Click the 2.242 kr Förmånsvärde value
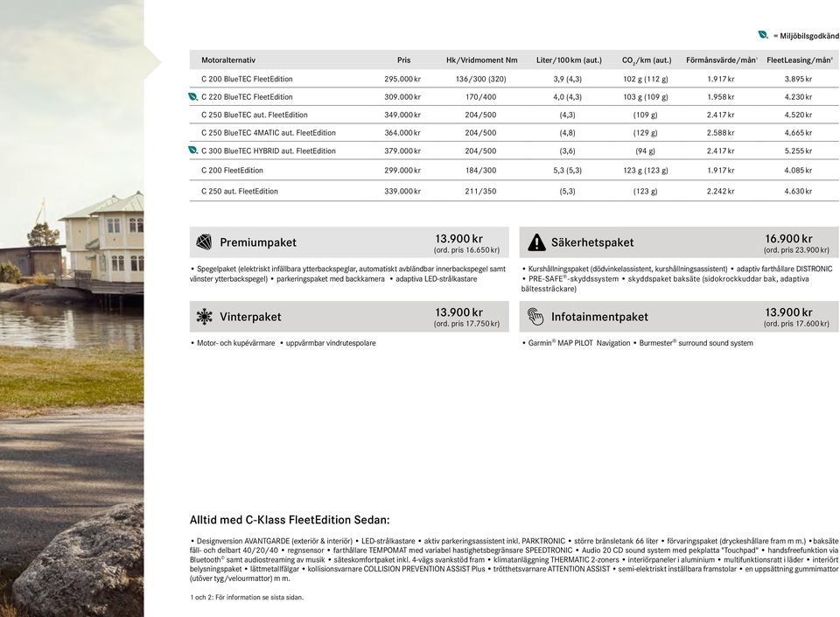This screenshot has width=840, height=617. [x=721, y=191]
